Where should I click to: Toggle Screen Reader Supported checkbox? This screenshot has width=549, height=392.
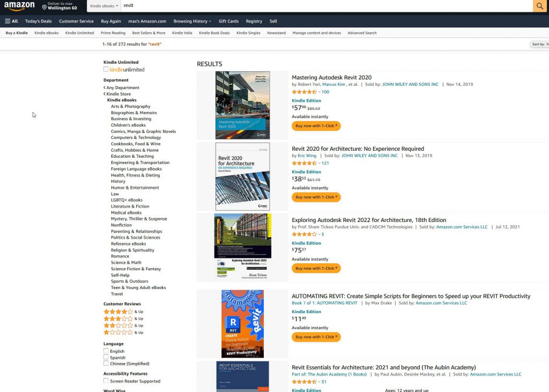(106, 381)
